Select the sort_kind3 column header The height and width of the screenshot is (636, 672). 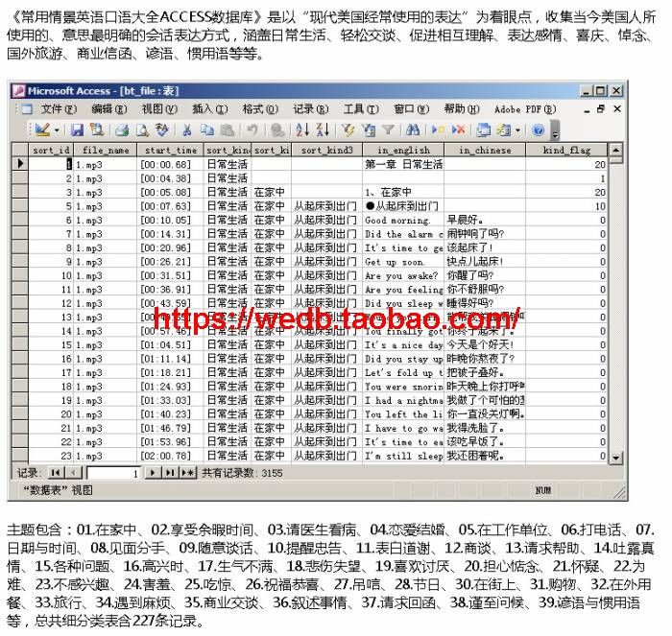click(x=327, y=150)
